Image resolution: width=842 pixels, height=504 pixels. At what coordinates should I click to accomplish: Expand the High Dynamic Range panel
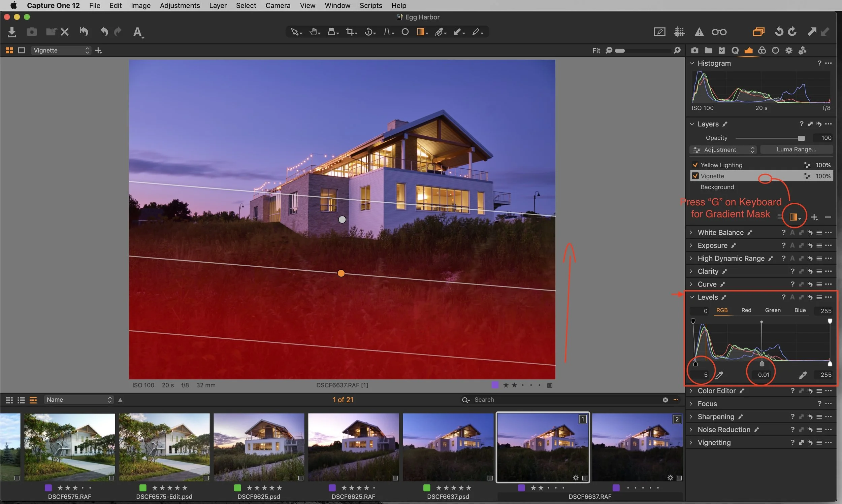[691, 259]
